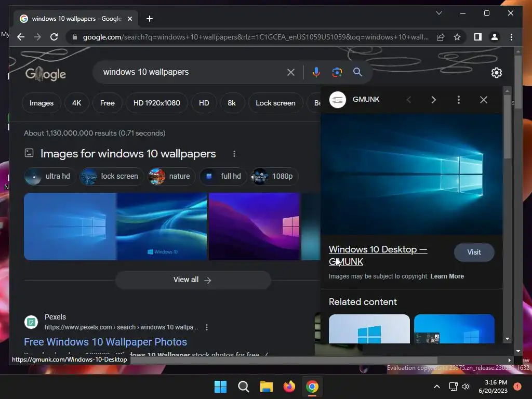Close the windows 10 wallpapers tab
Image resolution: width=532 pixels, height=399 pixels.
[x=129, y=19]
